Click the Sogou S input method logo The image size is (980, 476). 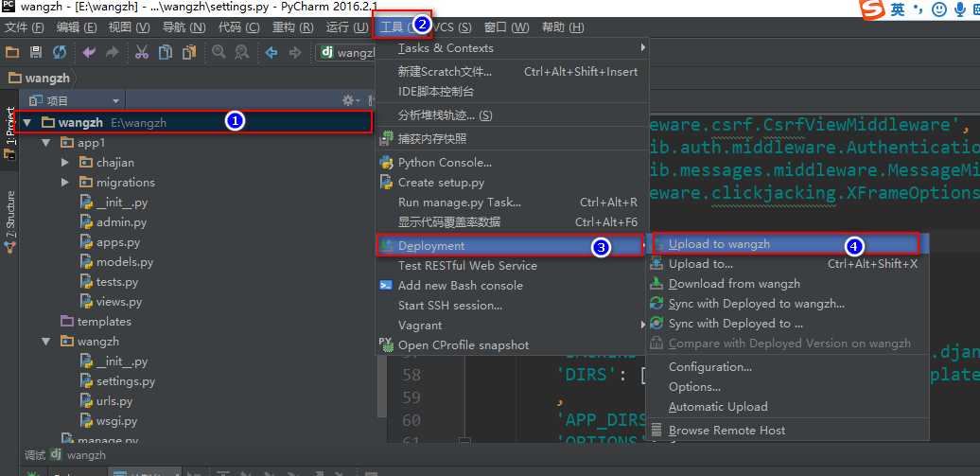[x=872, y=9]
